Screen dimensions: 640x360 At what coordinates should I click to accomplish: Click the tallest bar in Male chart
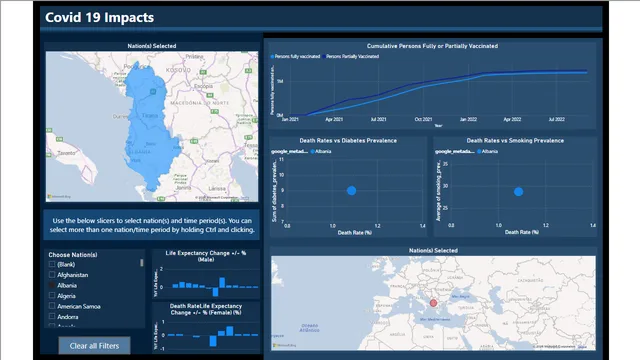pyautogui.click(x=222, y=282)
